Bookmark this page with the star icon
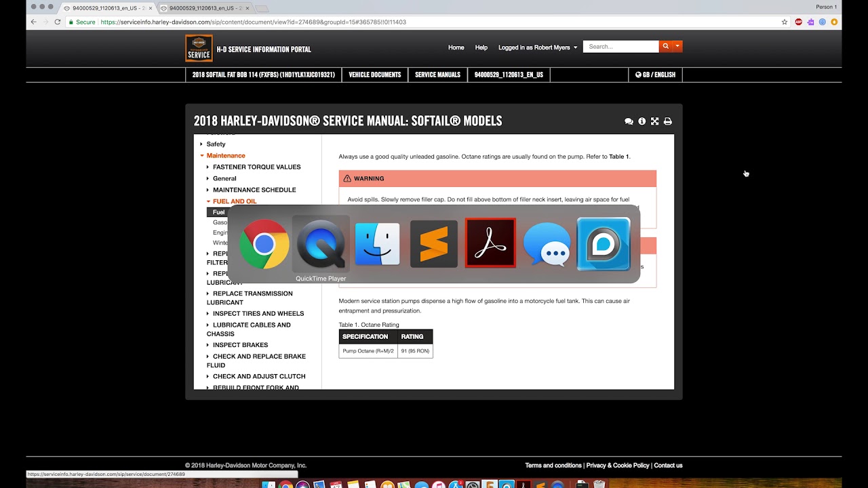This screenshot has height=488, width=868. [785, 22]
